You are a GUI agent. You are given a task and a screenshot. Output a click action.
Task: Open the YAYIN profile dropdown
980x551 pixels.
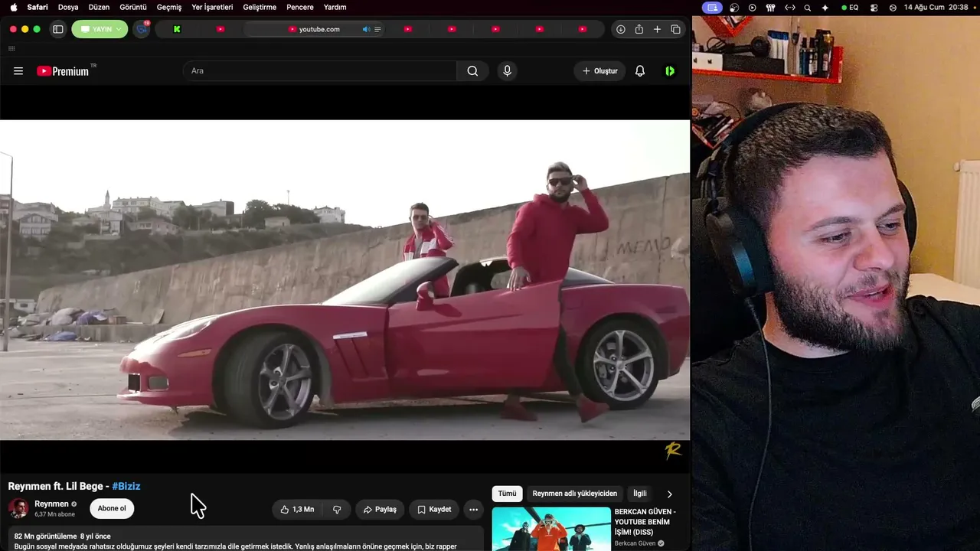point(100,29)
